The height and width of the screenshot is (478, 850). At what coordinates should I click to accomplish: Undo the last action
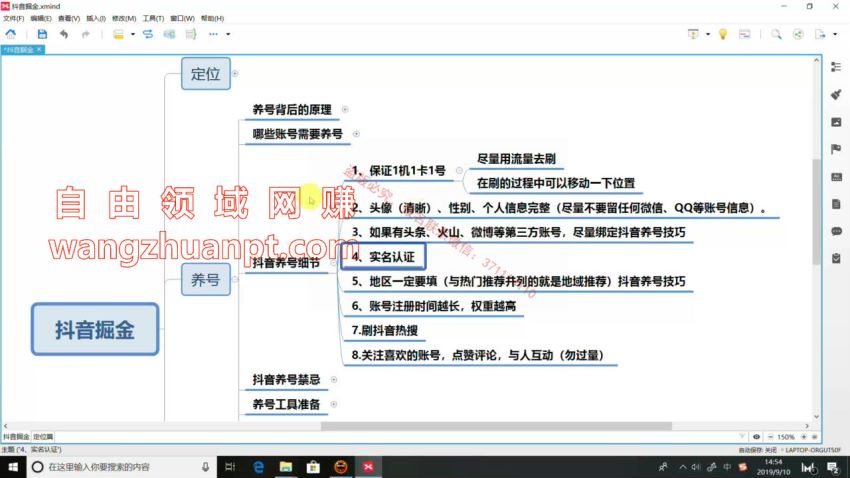[x=64, y=34]
